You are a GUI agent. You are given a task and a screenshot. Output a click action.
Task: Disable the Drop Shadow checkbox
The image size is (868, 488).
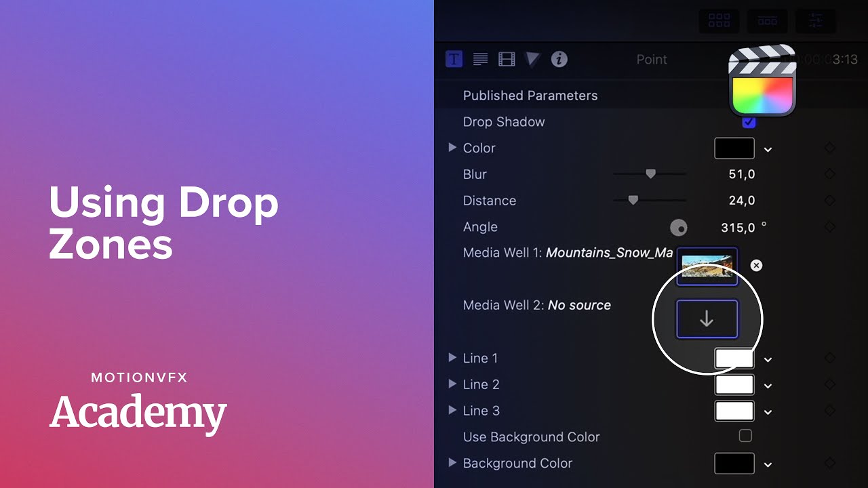click(x=749, y=122)
